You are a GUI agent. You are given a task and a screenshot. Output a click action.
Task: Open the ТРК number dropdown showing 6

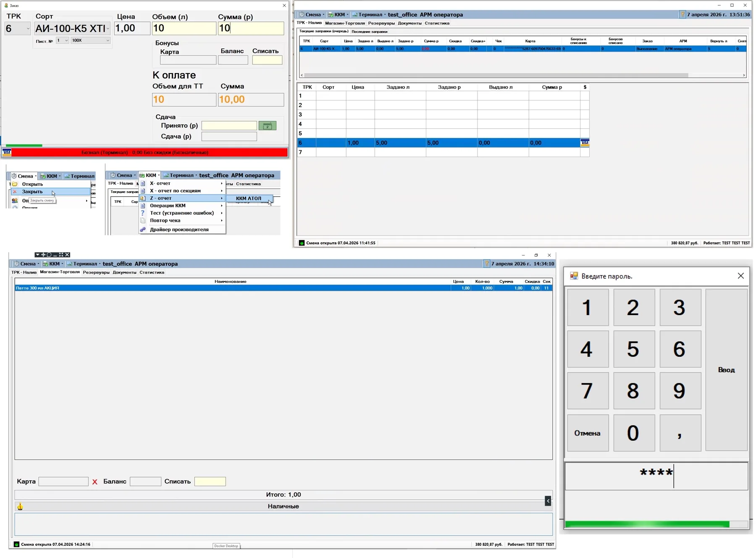pos(18,29)
